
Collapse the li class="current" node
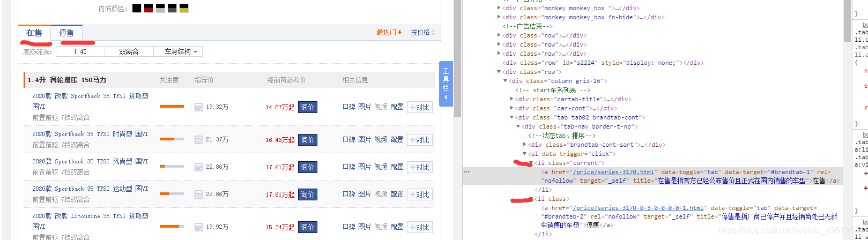[x=531, y=163]
